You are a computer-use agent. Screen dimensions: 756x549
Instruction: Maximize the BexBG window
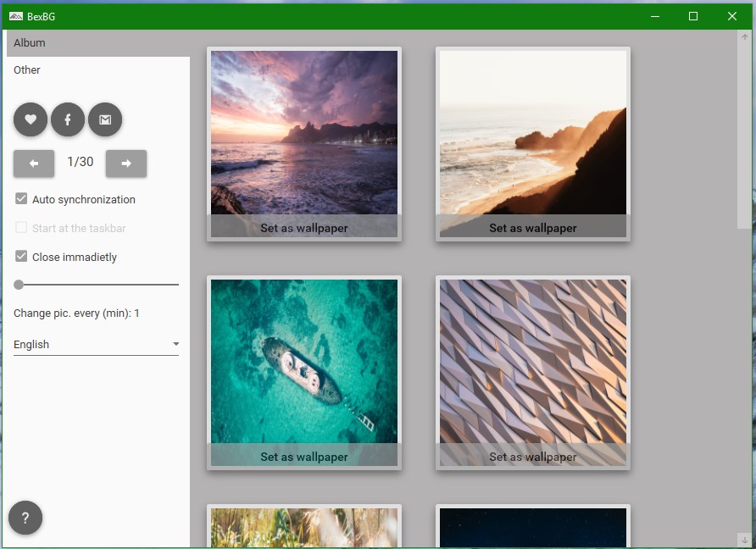692,16
